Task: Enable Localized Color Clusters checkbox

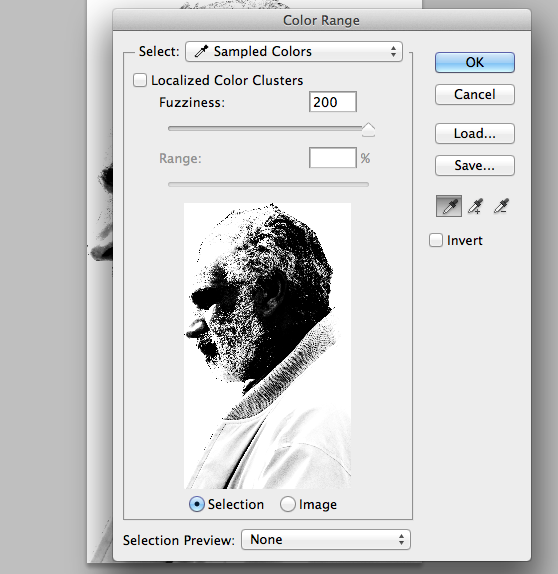Action: (140, 80)
